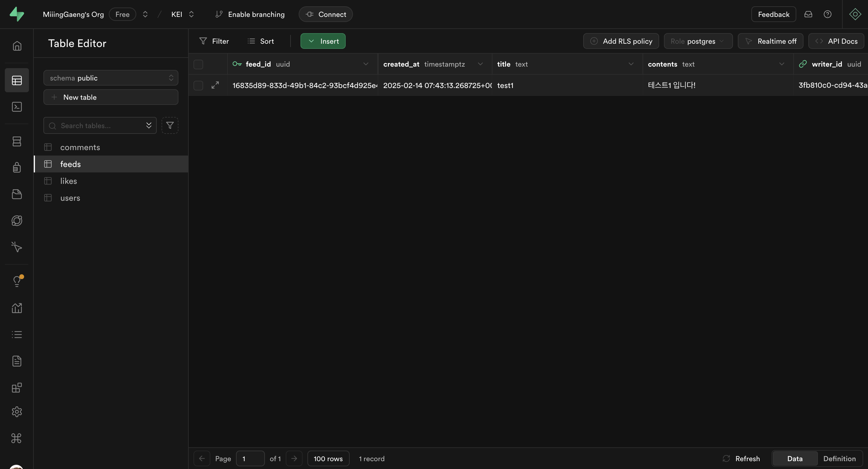Image resolution: width=868 pixels, height=469 pixels.
Task: Select the users table in the list
Action: click(70, 198)
